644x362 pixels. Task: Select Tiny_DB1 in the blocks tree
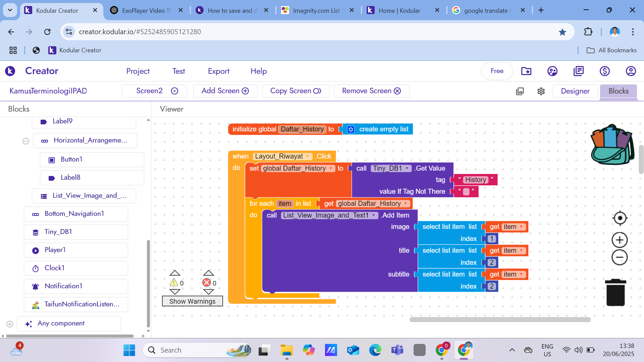[x=76, y=232]
